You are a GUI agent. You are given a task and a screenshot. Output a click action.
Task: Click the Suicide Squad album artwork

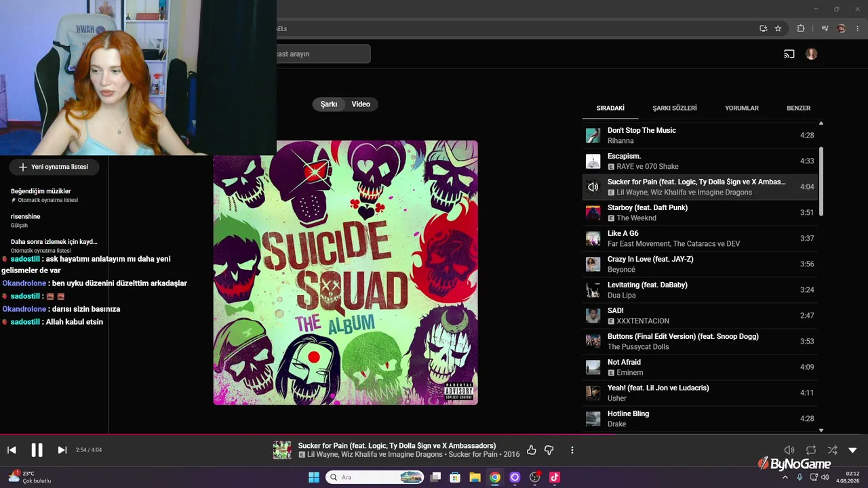pyautogui.click(x=346, y=272)
